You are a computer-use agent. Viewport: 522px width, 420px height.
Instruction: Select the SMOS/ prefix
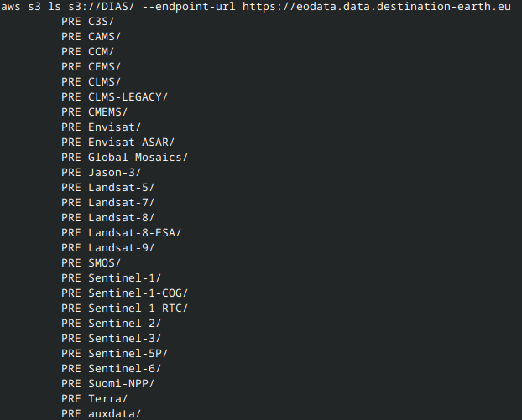click(x=104, y=263)
